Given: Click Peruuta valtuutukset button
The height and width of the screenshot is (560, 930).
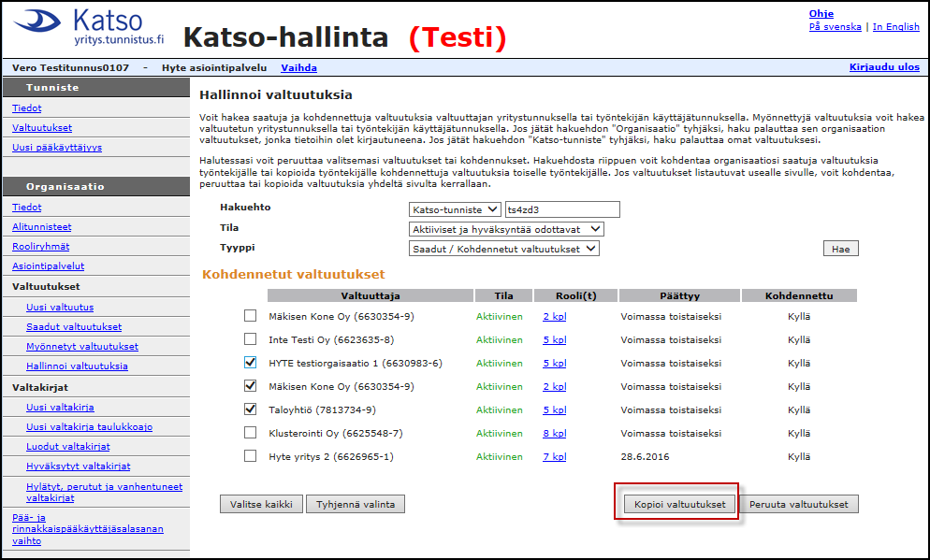Looking at the screenshot, I should [x=798, y=504].
